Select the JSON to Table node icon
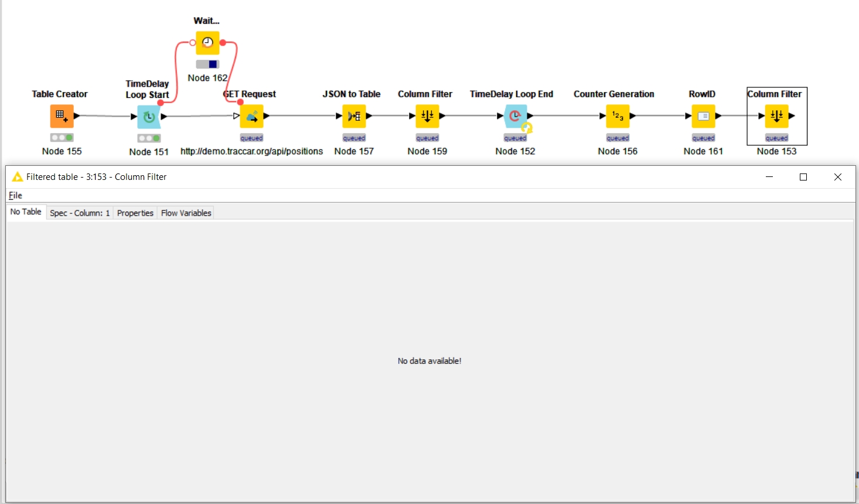This screenshot has height=504, width=859. pyautogui.click(x=354, y=116)
